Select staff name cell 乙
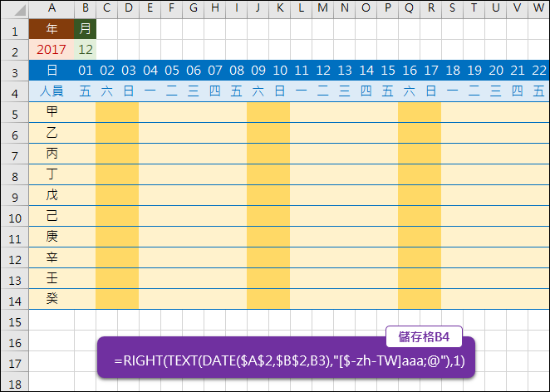The height and width of the screenshot is (392, 550). click(x=52, y=133)
